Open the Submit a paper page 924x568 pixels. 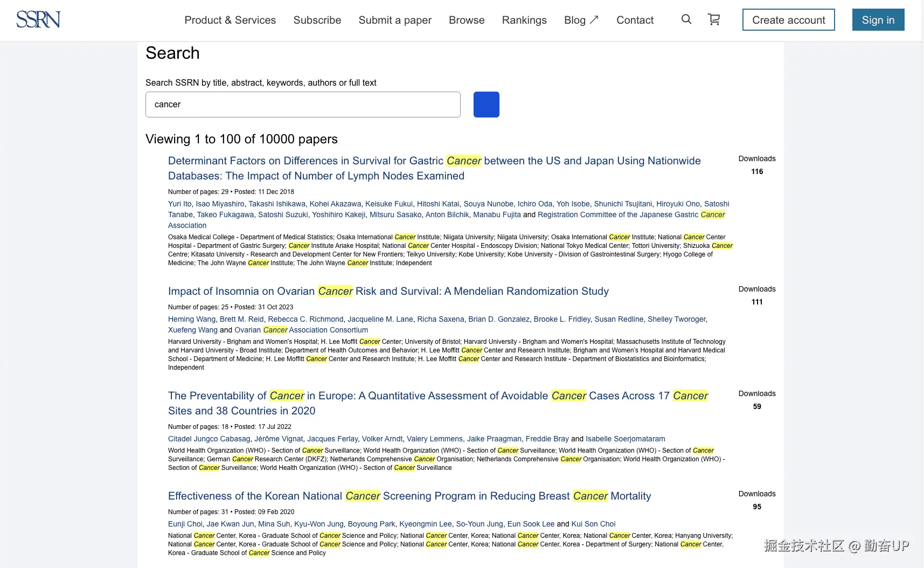coord(394,20)
